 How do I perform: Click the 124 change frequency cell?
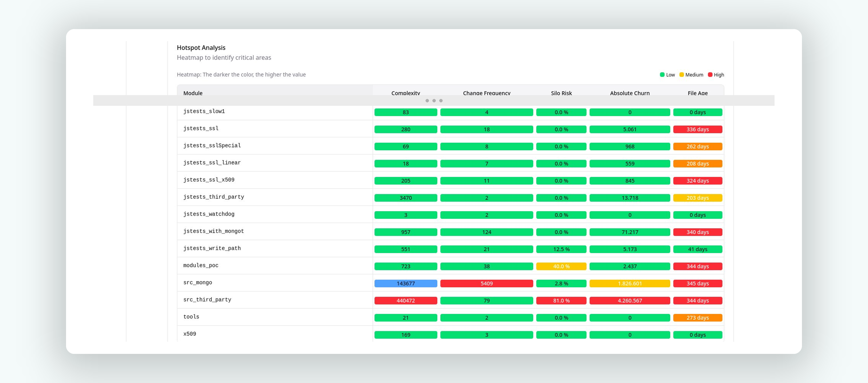[486, 232]
